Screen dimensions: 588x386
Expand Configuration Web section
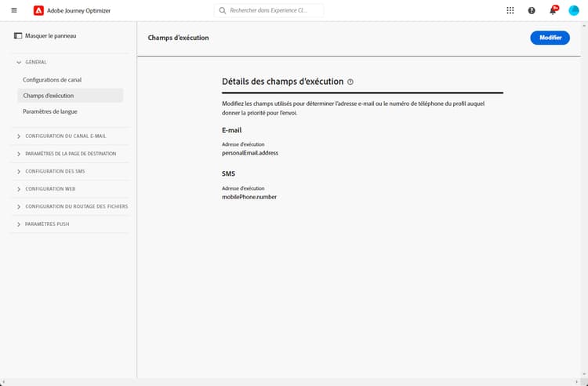tap(19, 189)
